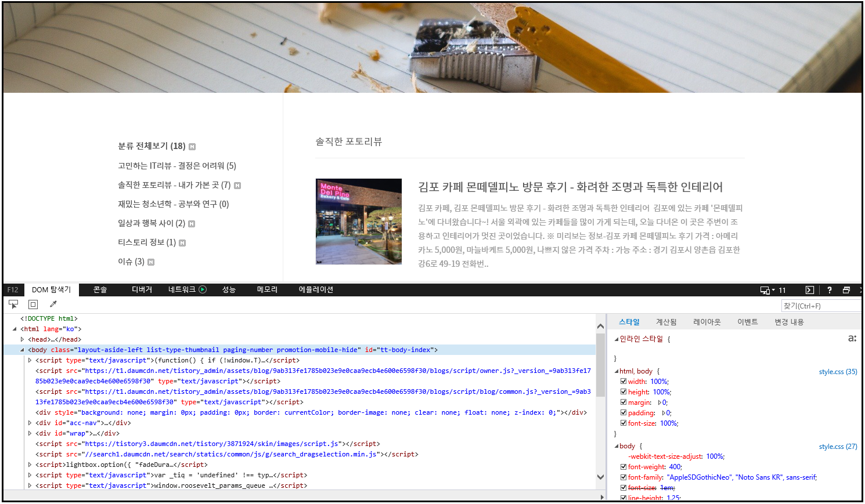865x504 pixels.
Task: Uncheck the padding property checkbox
Action: tap(623, 413)
